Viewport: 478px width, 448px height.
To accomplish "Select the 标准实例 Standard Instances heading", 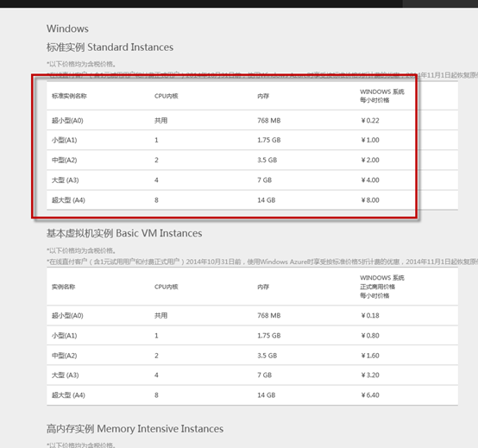I will (110, 47).
